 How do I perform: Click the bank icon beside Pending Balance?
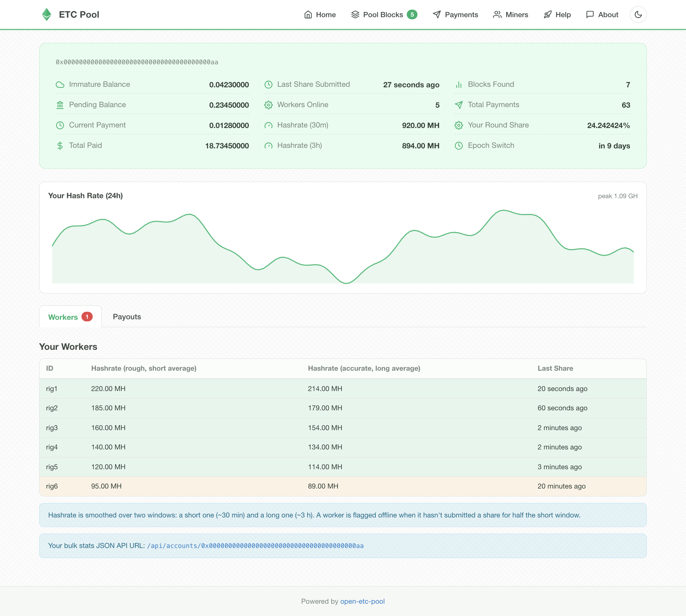click(60, 105)
